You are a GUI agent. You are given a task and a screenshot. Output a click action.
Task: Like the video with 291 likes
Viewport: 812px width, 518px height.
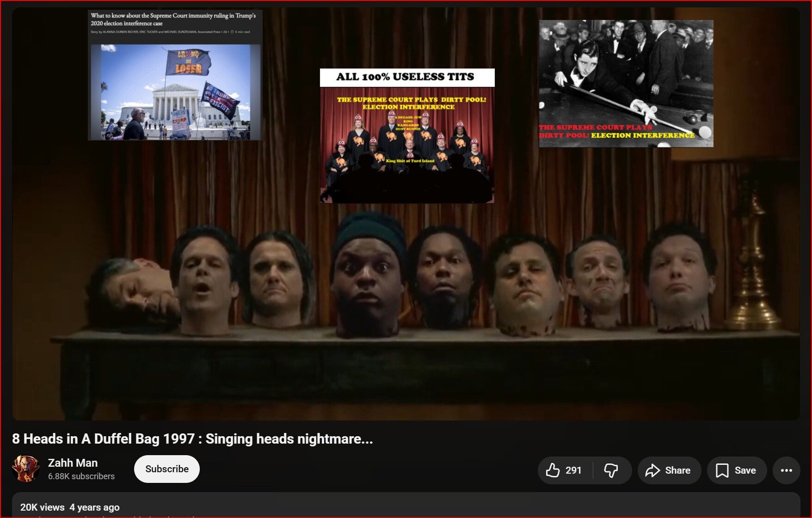[x=565, y=470]
